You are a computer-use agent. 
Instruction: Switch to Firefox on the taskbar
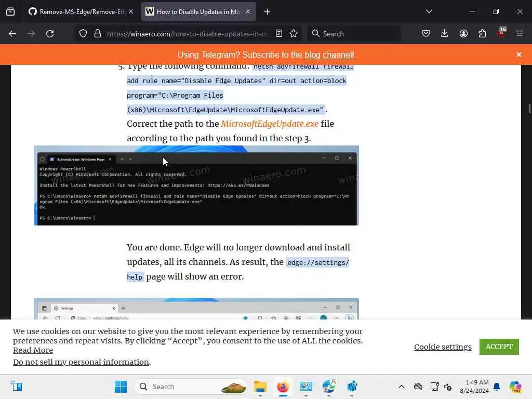283,387
